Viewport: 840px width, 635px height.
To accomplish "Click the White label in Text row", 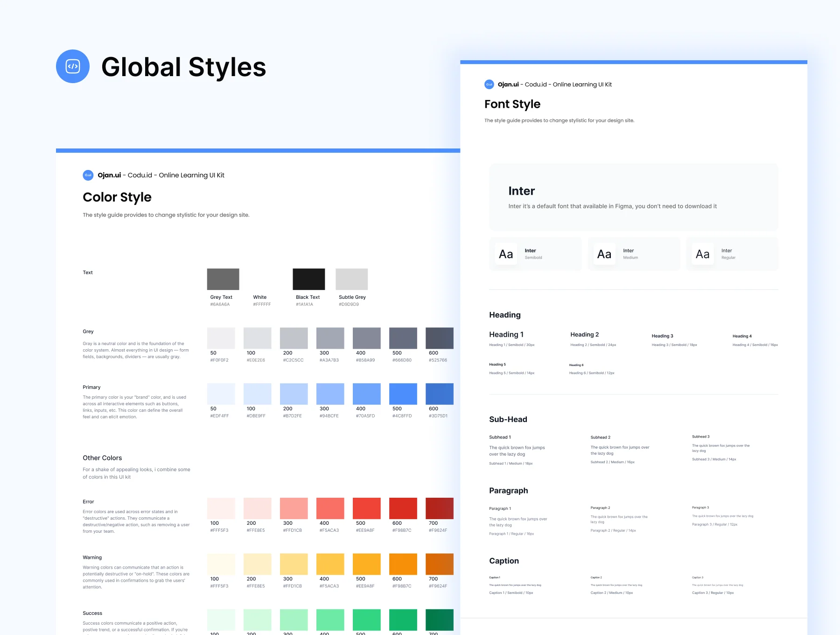I will coord(260,297).
